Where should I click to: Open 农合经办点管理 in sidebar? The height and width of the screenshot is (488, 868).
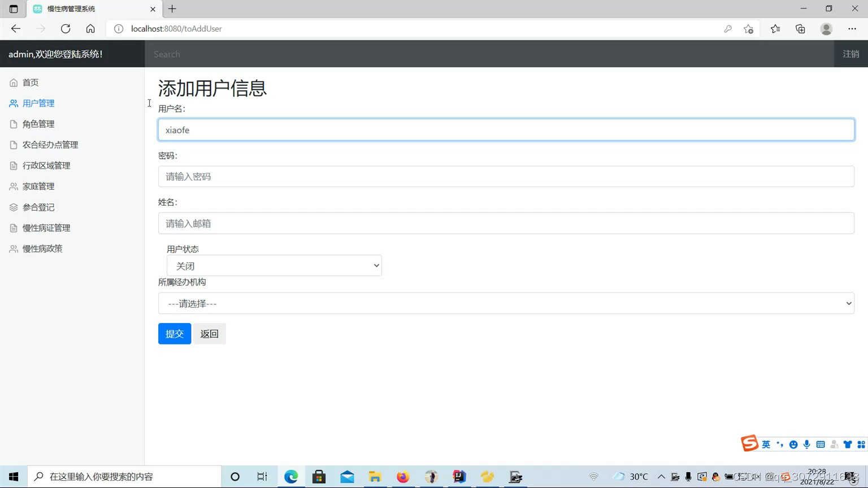50,145
